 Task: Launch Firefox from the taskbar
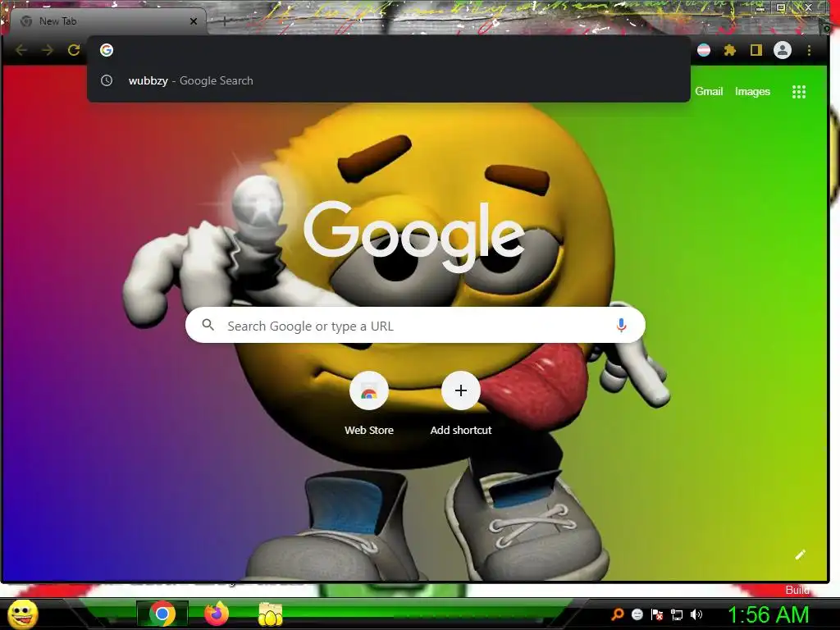pyautogui.click(x=217, y=614)
